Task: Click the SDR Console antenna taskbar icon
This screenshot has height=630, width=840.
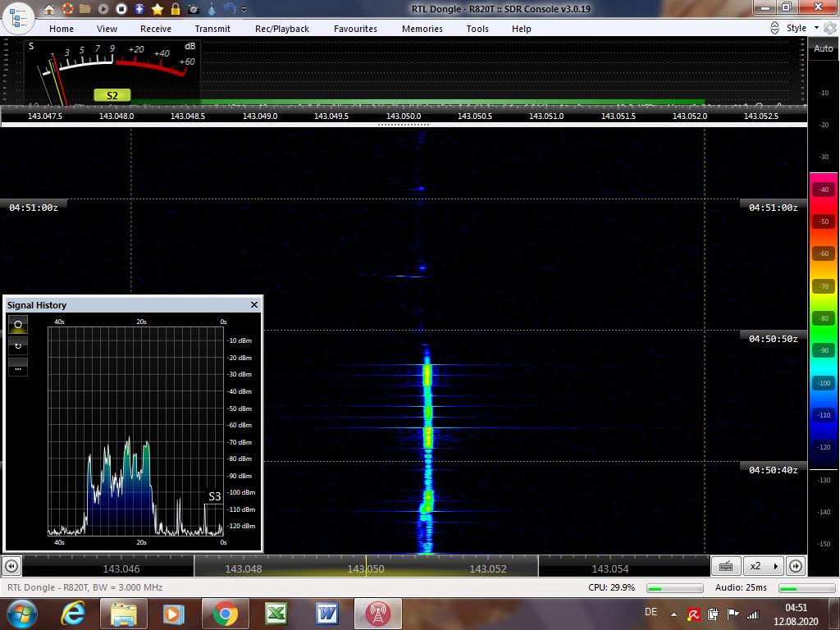Action: (377, 614)
